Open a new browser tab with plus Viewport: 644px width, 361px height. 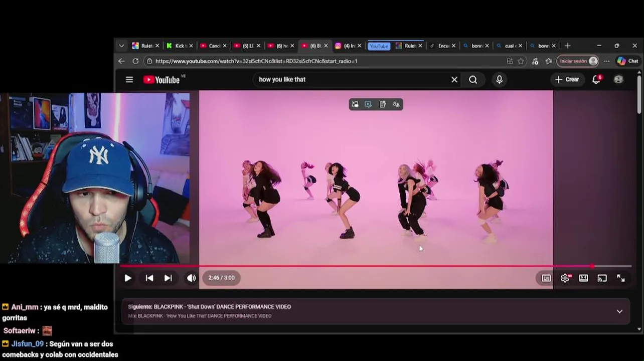click(x=567, y=46)
